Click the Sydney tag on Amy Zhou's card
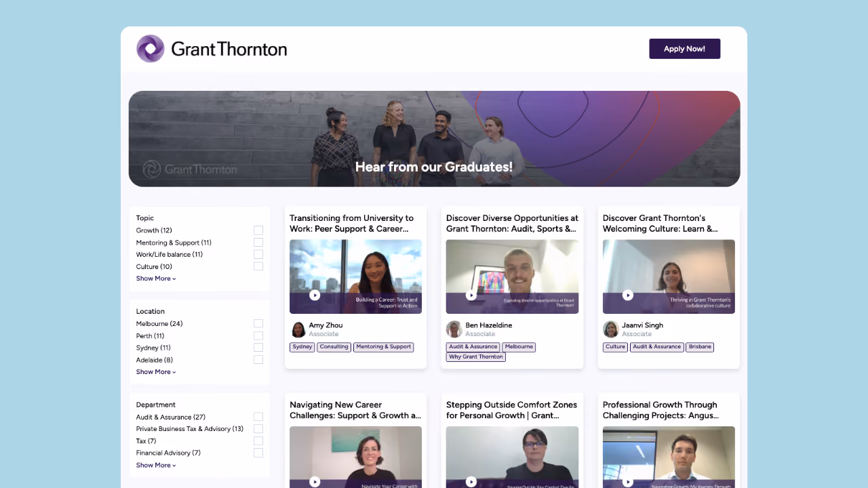 302,347
